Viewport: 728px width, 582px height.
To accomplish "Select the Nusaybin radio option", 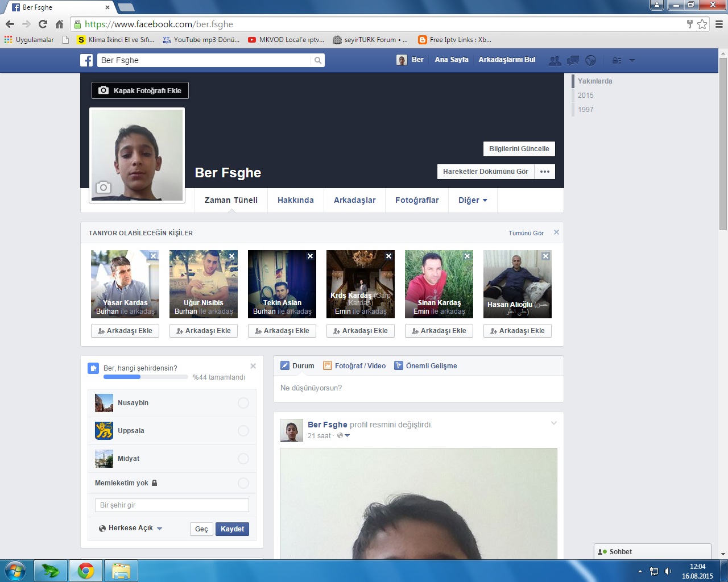I will tap(243, 403).
